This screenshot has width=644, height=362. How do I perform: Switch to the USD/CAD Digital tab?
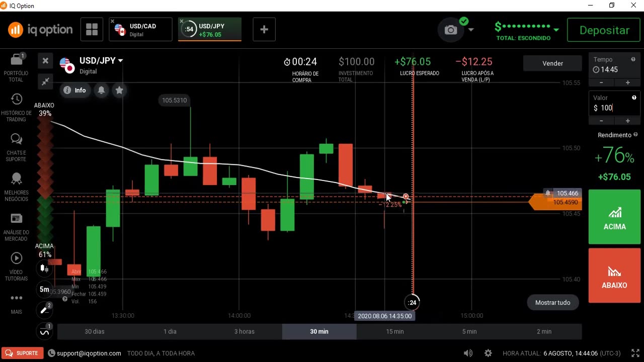(x=141, y=30)
